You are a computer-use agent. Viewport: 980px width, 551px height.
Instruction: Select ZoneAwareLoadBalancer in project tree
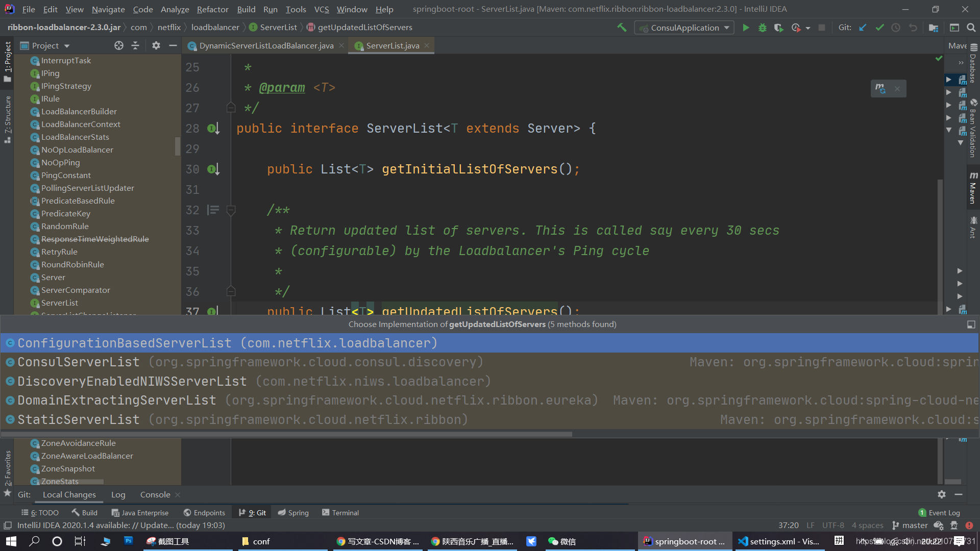[87, 456]
